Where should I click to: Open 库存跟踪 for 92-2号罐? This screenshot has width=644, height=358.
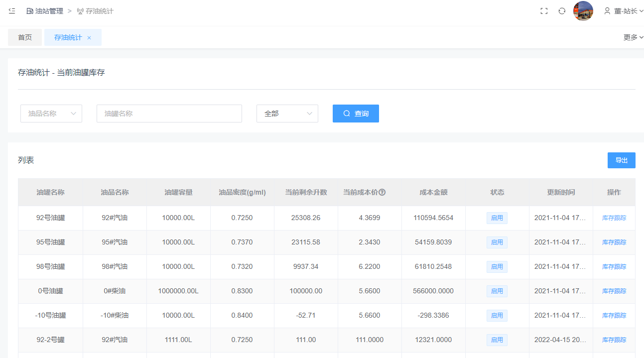coord(614,340)
